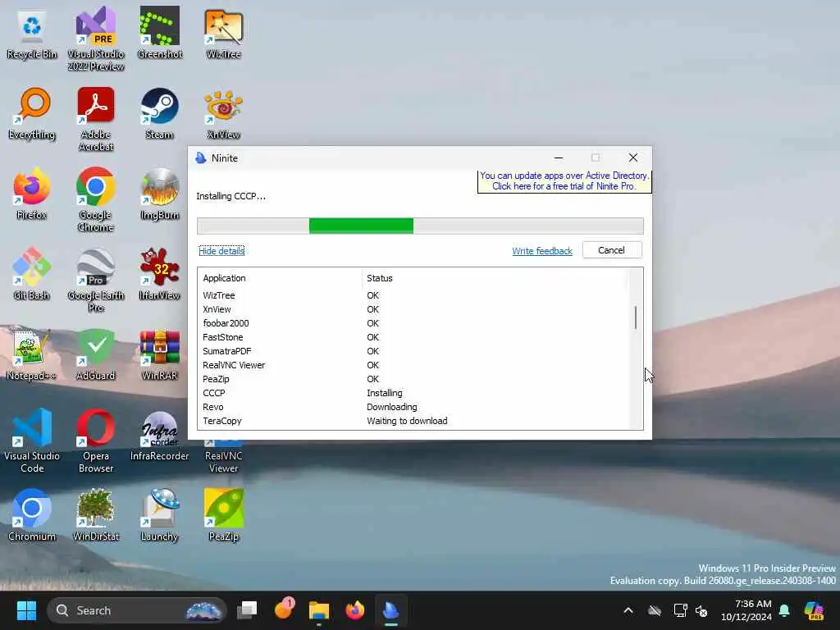Open Task View from the taskbar
Image resolution: width=840 pixels, height=630 pixels.
coord(247,610)
